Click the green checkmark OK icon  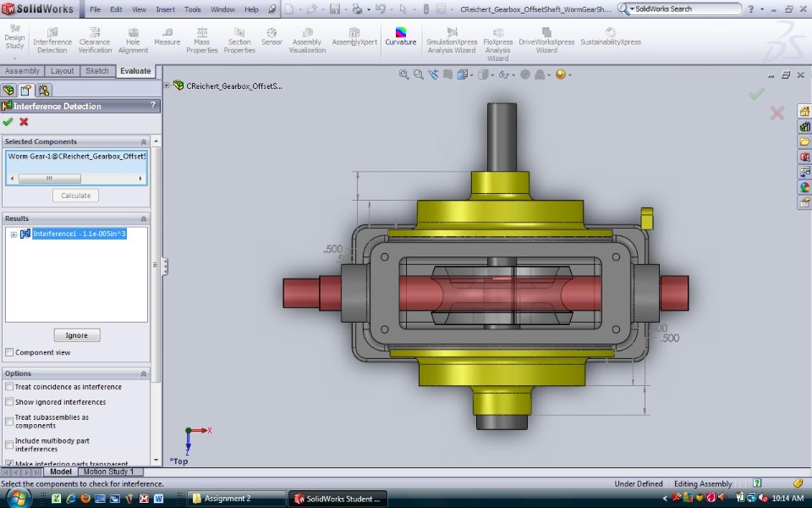pos(8,122)
